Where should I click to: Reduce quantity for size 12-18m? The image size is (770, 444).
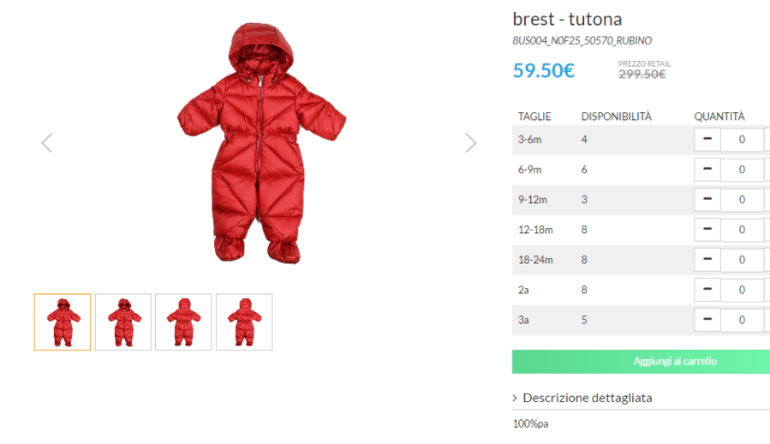click(x=707, y=229)
